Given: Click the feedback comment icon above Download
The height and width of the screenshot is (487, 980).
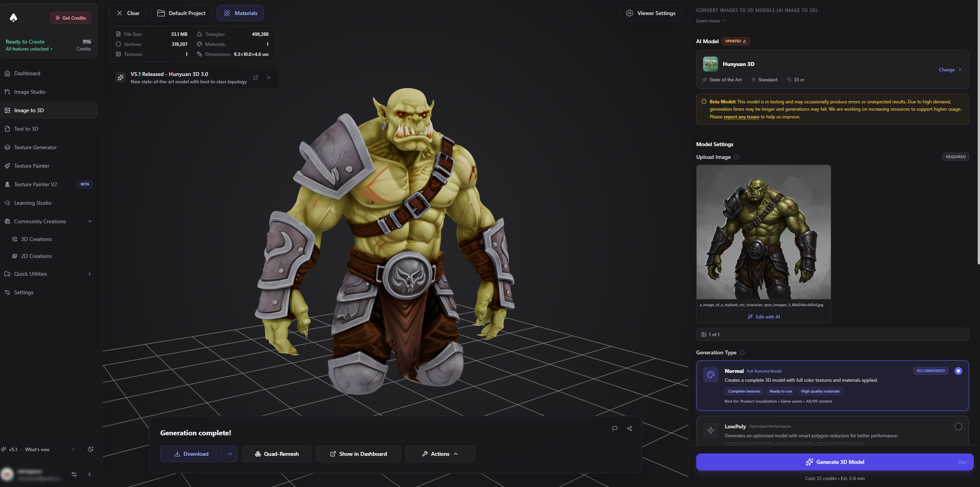Looking at the screenshot, I should pyautogui.click(x=615, y=428).
